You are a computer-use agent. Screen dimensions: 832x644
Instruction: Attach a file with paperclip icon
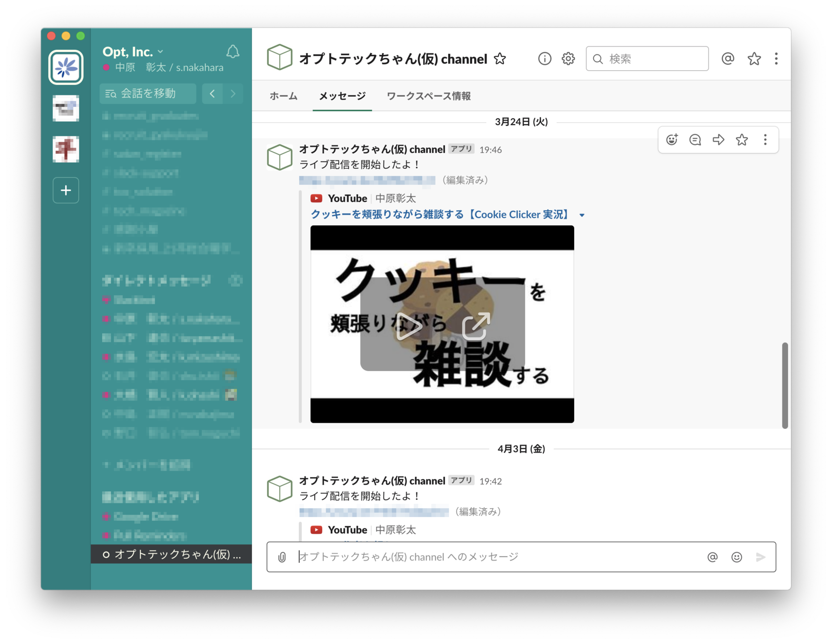pos(282,557)
